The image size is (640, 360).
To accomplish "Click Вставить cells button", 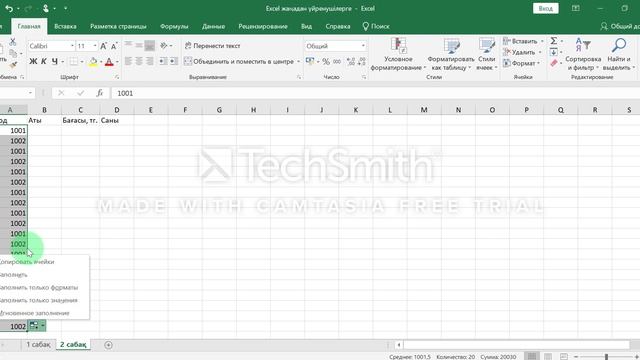I will coord(520,41).
